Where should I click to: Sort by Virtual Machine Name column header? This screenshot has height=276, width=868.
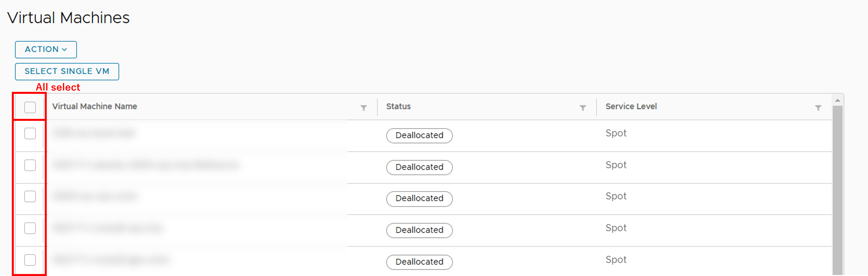(94, 106)
